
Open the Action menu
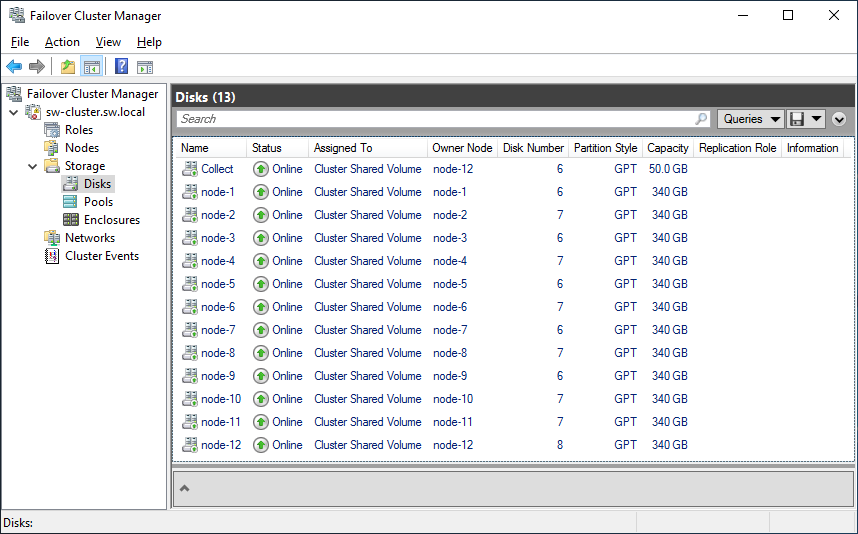coord(62,42)
